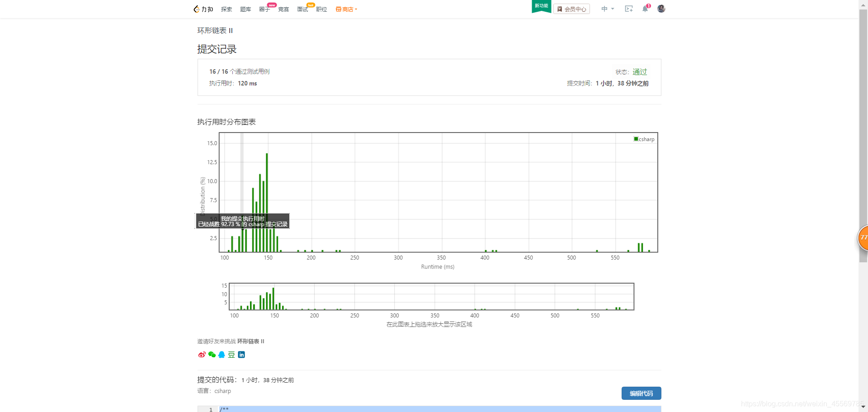Open the 环形链表 II problem link
868x412 pixels.
click(215, 30)
